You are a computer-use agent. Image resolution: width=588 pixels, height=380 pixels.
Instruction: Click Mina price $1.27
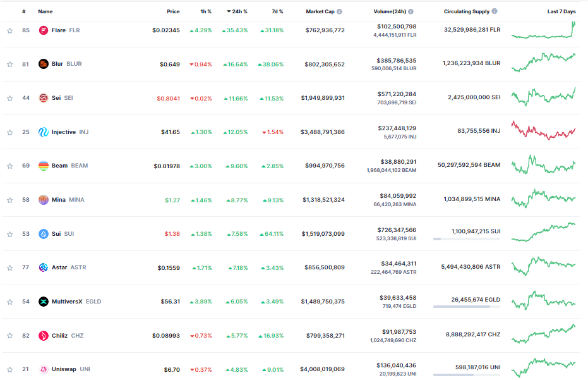click(x=172, y=200)
